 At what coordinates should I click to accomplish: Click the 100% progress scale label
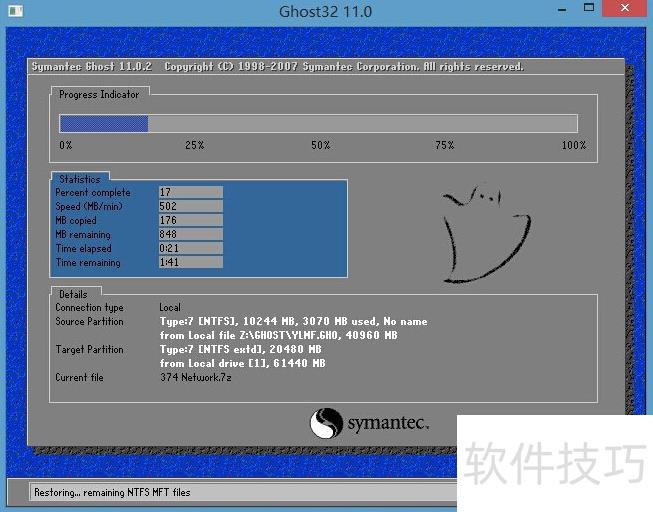click(574, 145)
